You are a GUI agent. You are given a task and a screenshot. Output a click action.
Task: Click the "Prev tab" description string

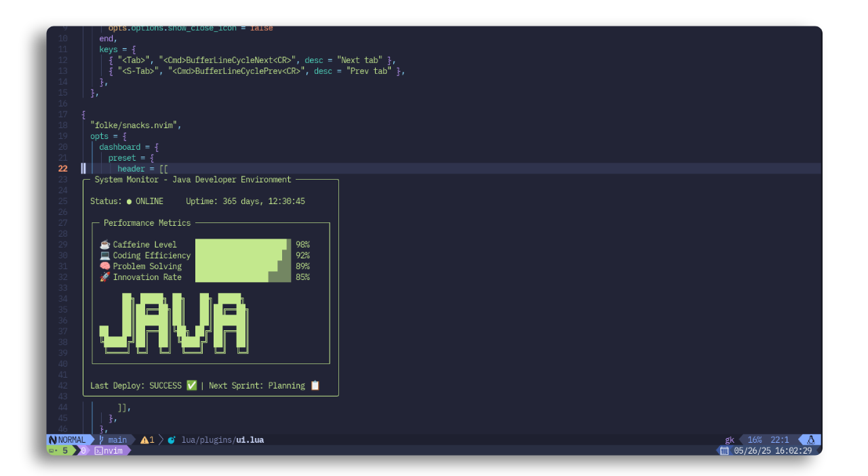tap(370, 71)
